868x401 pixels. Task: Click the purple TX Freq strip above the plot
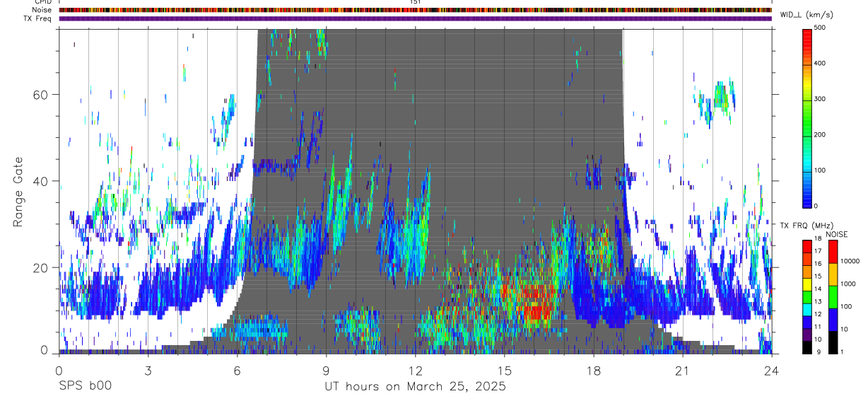coord(415,18)
